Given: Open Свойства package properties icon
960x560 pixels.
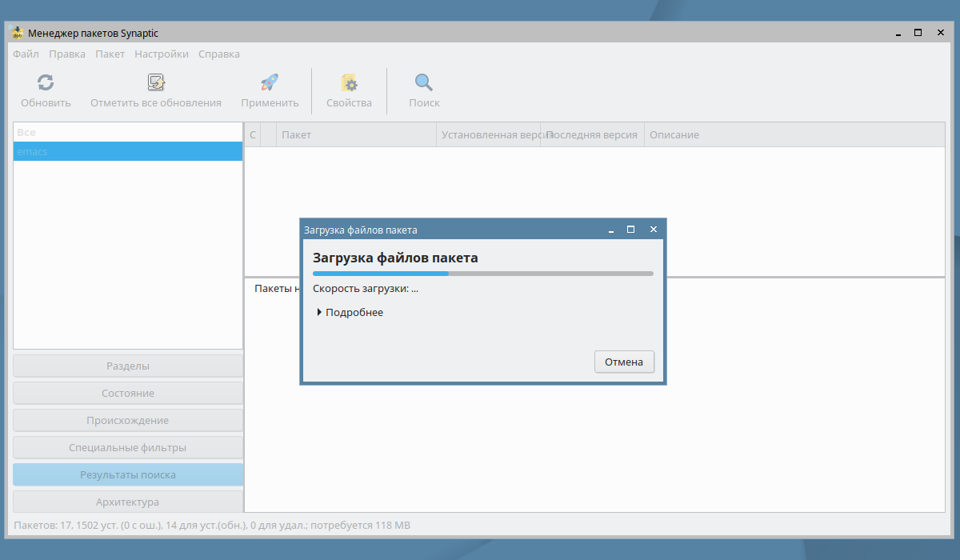Looking at the screenshot, I should point(349,82).
